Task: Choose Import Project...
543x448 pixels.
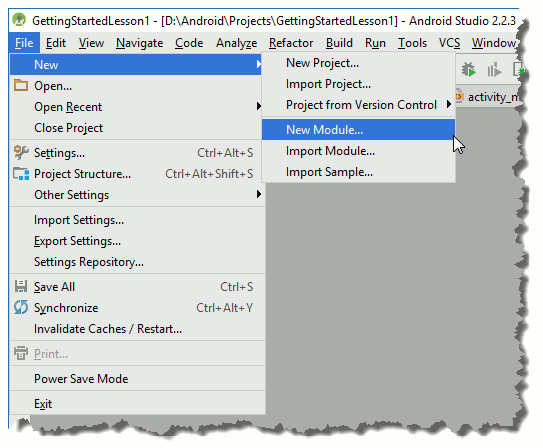Action: [359, 84]
